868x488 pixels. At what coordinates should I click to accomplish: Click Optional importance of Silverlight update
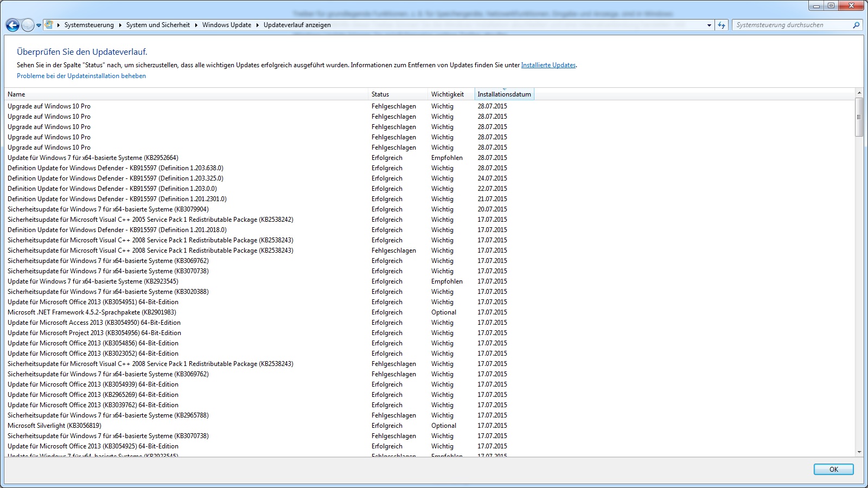click(x=444, y=426)
